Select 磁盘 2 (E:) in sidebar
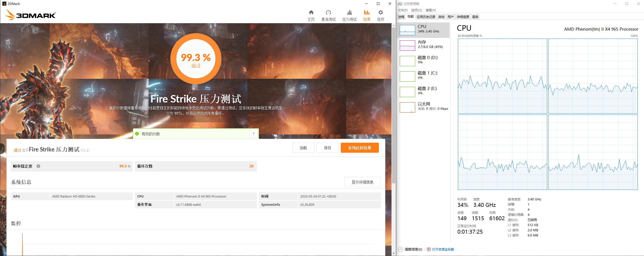The height and width of the screenshot is (256, 644). pos(424,92)
